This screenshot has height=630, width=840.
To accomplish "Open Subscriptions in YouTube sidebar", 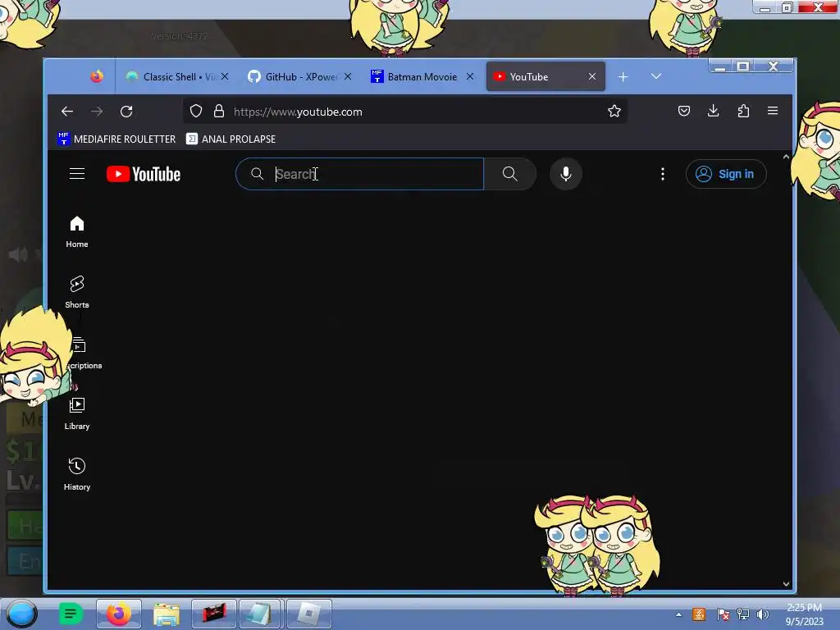I will point(80,354).
